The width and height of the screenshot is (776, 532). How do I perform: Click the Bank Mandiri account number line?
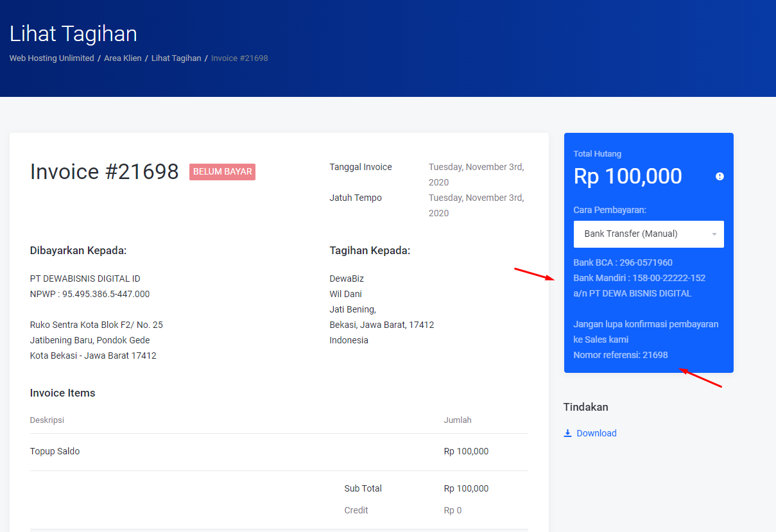639,278
